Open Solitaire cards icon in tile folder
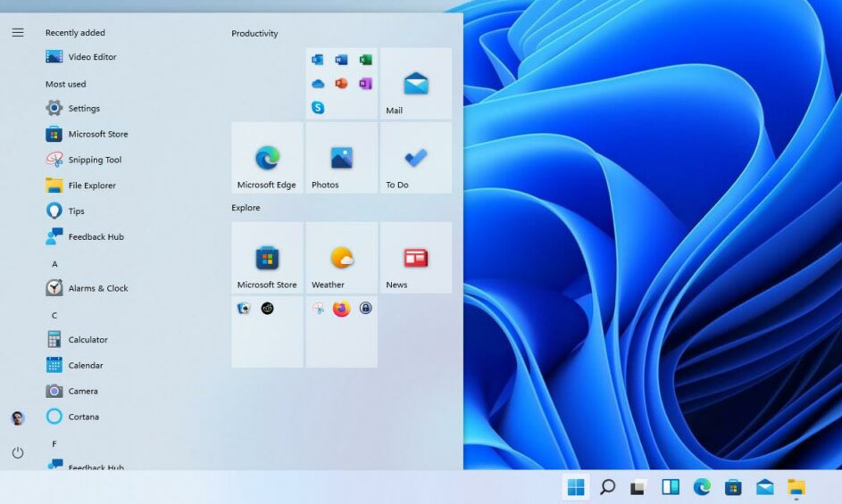The width and height of the screenshot is (842, 504). tap(244, 309)
